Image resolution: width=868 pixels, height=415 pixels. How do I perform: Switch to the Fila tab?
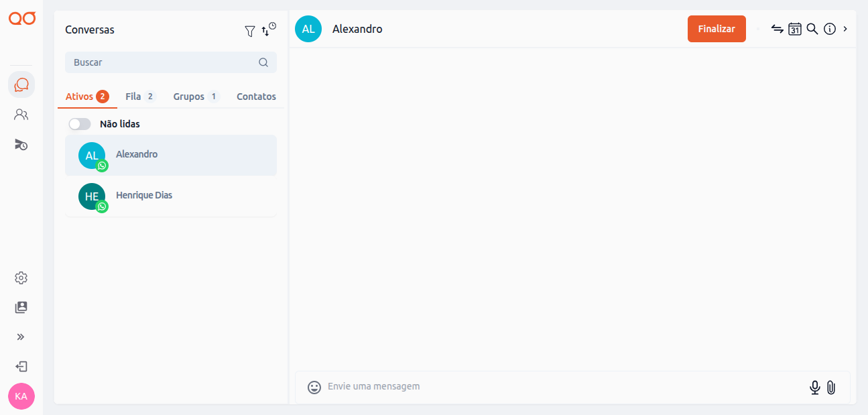(139, 97)
